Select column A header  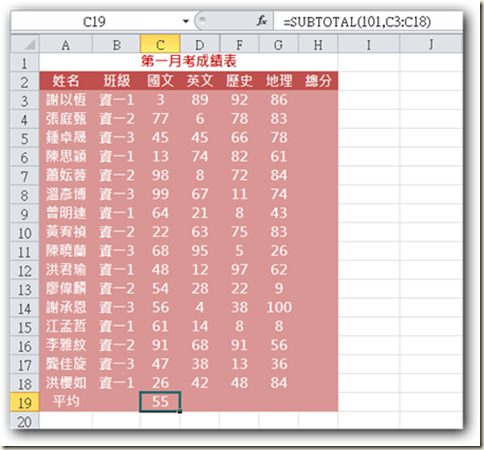66,44
